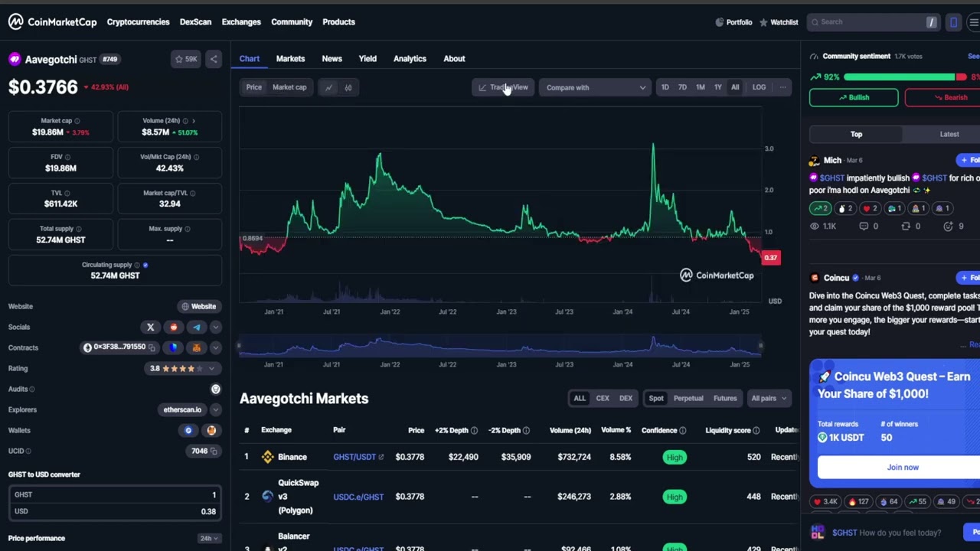Click the chart range navigator strip
980x551 pixels.
point(499,346)
